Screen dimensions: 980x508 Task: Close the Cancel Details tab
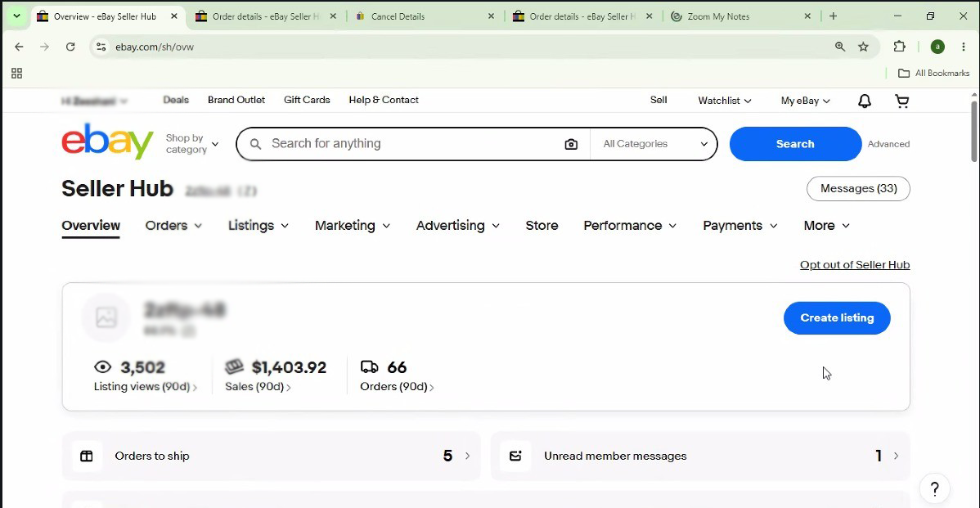coord(492,16)
